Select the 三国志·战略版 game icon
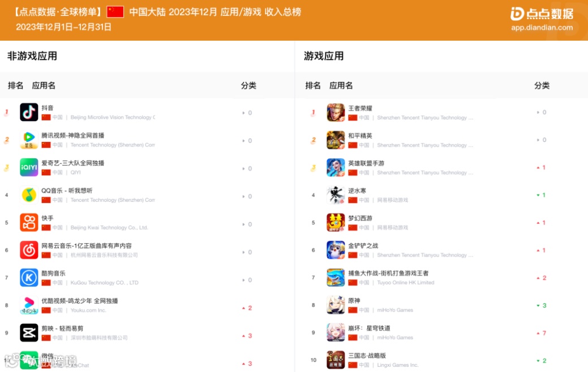The image size is (588, 372). (336, 360)
